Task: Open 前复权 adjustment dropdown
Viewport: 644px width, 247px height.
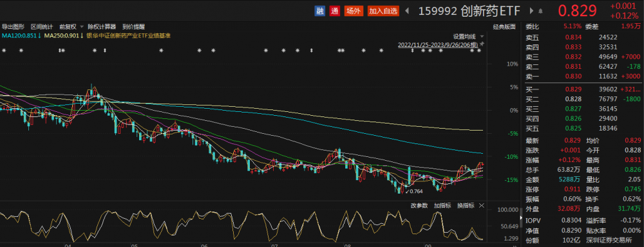Action: (71, 26)
